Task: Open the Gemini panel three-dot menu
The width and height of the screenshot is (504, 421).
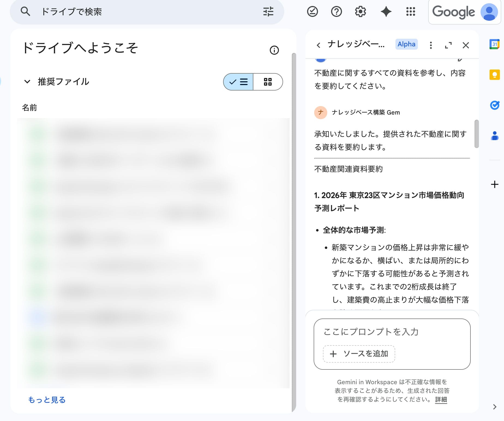Action: click(431, 45)
